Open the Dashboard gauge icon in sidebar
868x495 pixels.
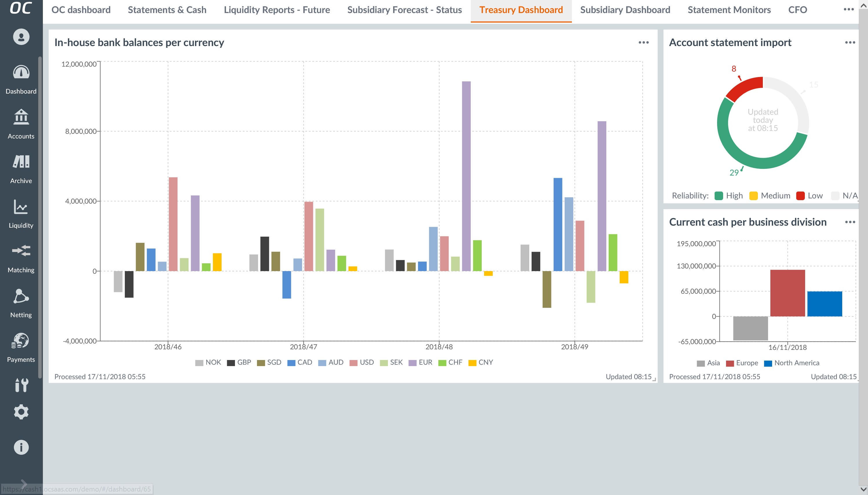pyautogui.click(x=21, y=72)
